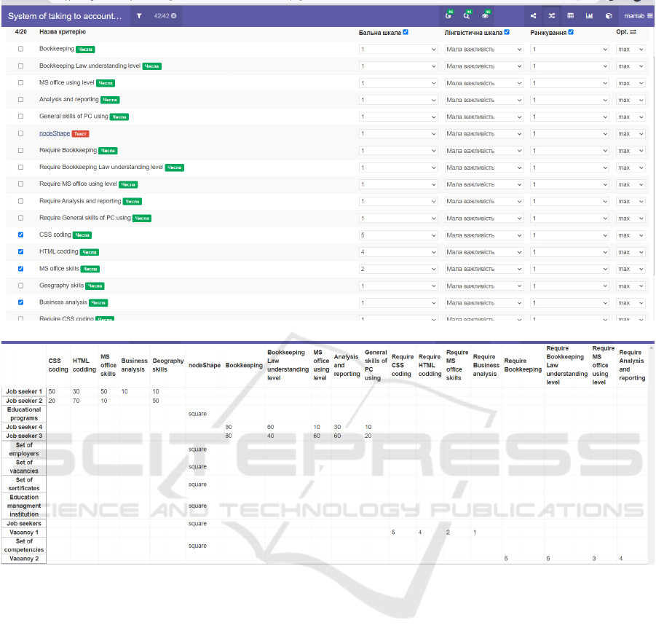Open the bar chart view icon
Image resolution: width=656 pixels, height=644 pixels.
tap(590, 15)
